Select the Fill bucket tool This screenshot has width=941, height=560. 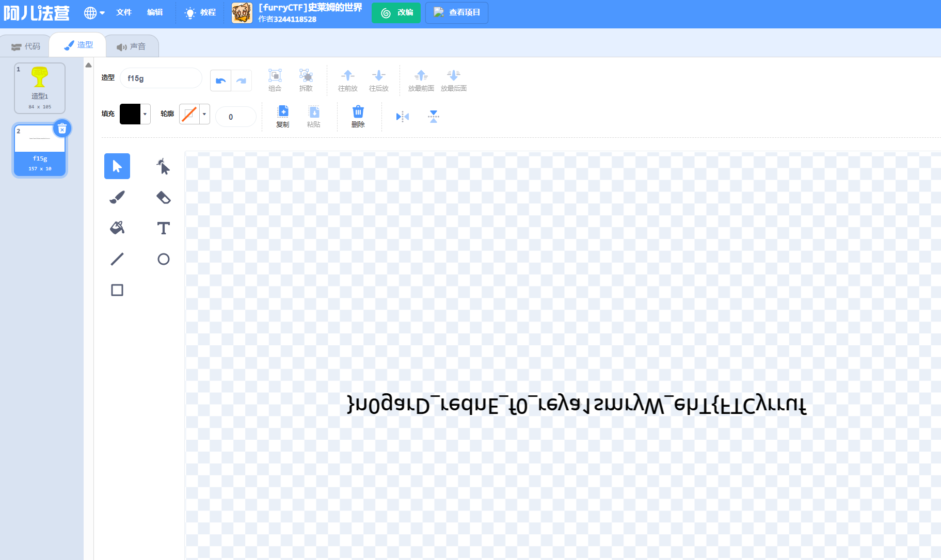(117, 228)
